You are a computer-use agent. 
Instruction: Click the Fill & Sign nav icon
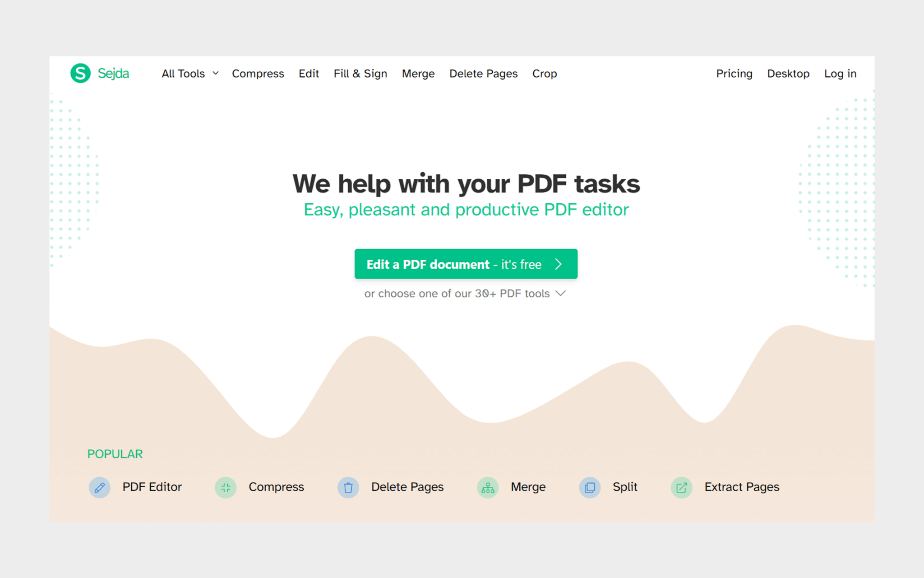coord(360,73)
